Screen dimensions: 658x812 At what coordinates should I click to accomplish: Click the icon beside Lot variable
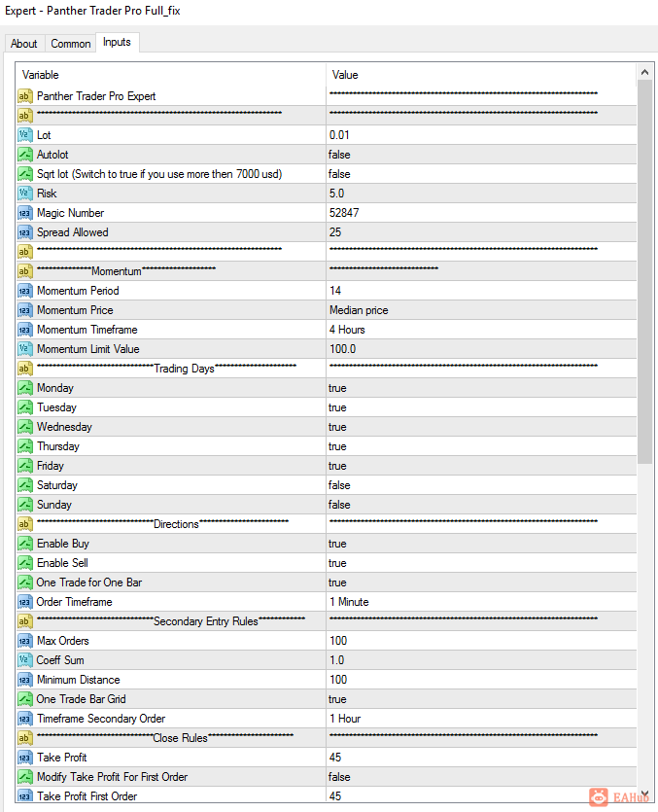coord(25,135)
